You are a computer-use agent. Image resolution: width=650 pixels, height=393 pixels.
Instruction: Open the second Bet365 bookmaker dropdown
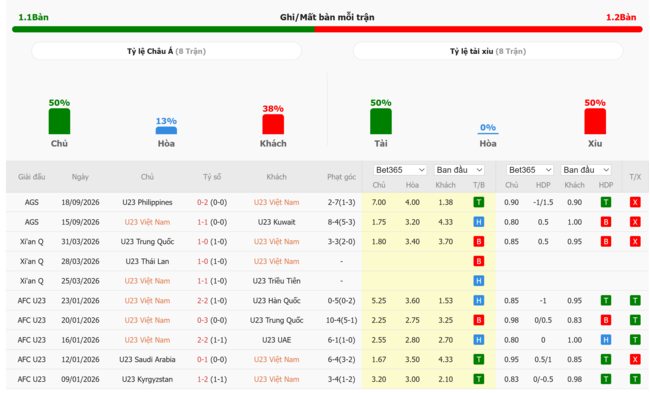click(530, 170)
